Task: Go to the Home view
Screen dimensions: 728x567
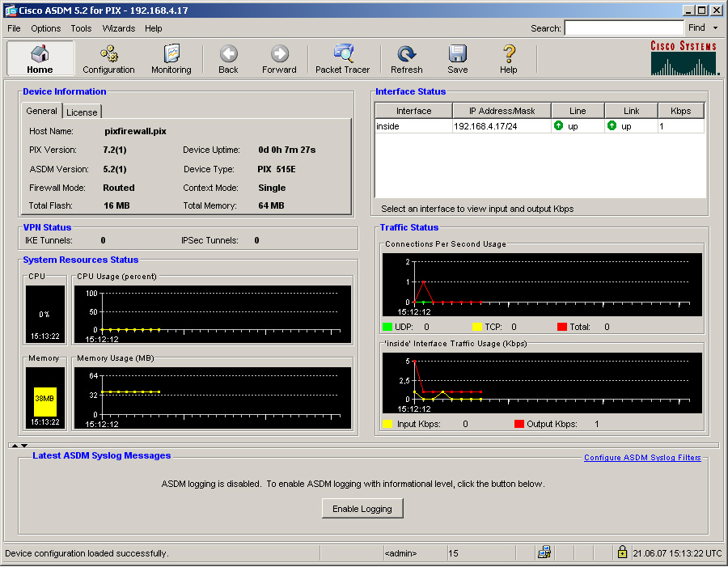Action: 40,59
